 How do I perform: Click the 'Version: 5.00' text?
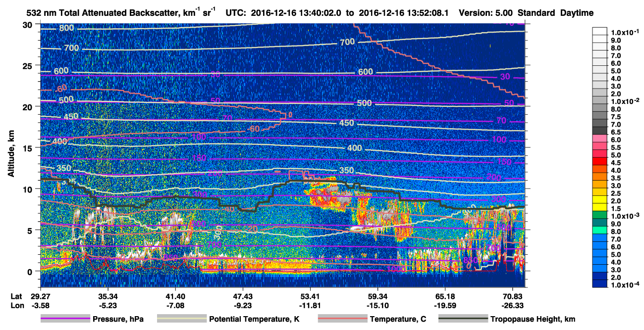pos(486,13)
